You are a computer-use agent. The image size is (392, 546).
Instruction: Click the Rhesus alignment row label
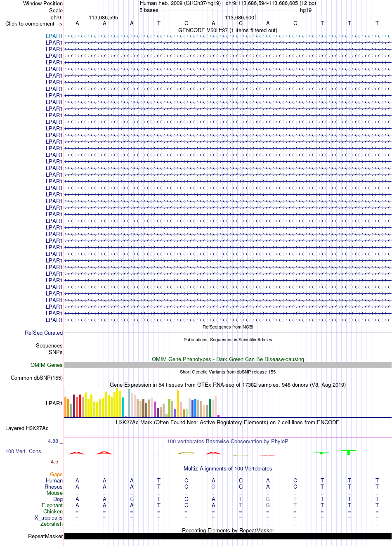tap(54, 487)
